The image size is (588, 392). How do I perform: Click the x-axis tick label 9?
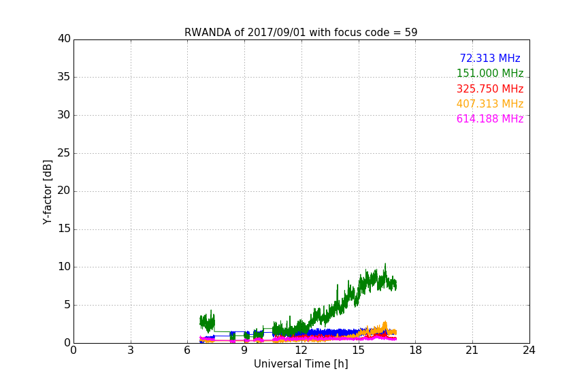[244, 350]
